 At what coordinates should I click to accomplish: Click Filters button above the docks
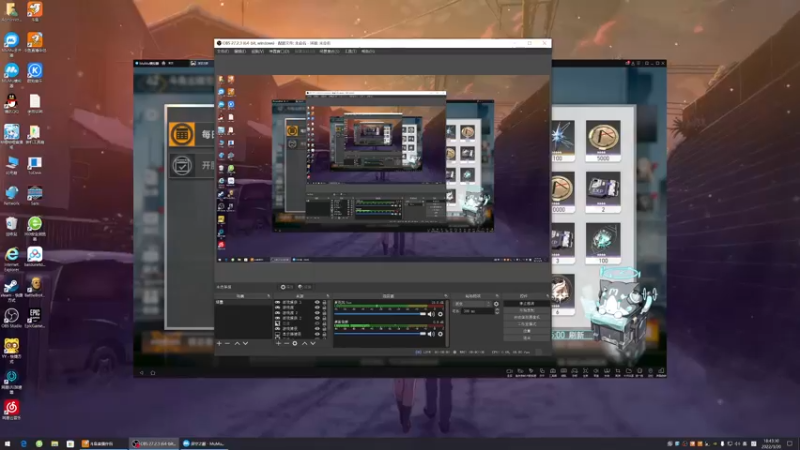[x=305, y=287]
